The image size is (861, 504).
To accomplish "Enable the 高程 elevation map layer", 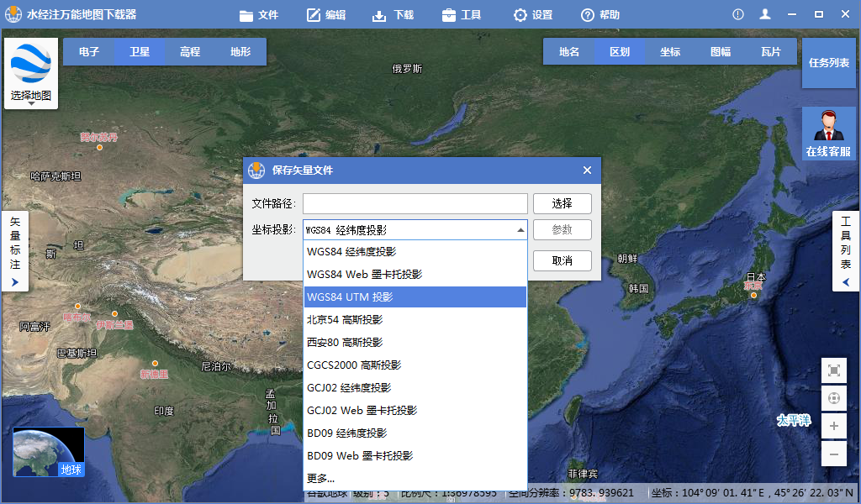I will pyautogui.click(x=188, y=51).
